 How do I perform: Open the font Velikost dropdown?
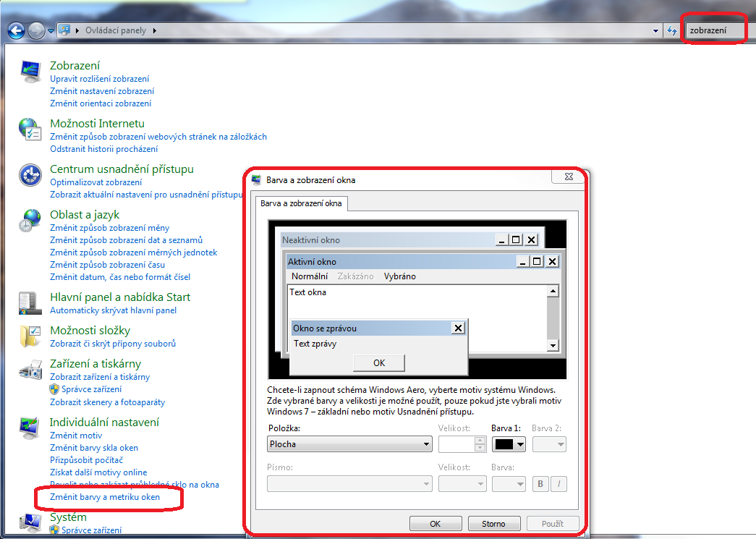click(x=462, y=483)
